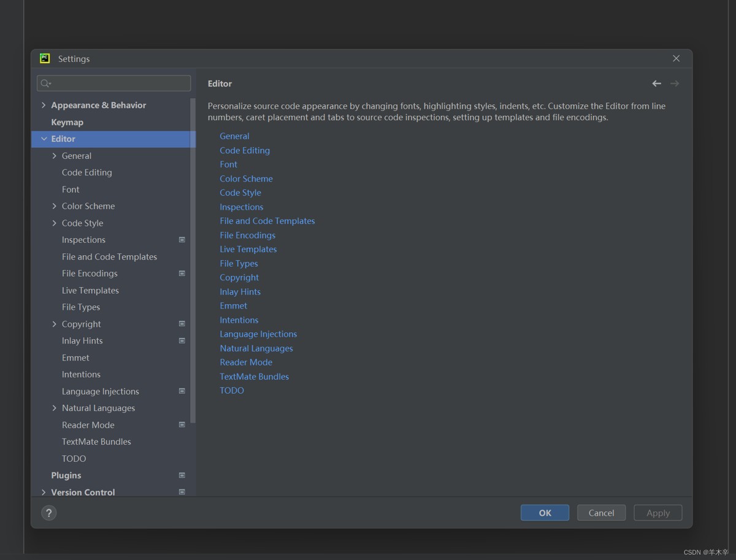This screenshot has height=560, width=736.
Task: Click the forward arrow icon
Action: click(675, 83)
